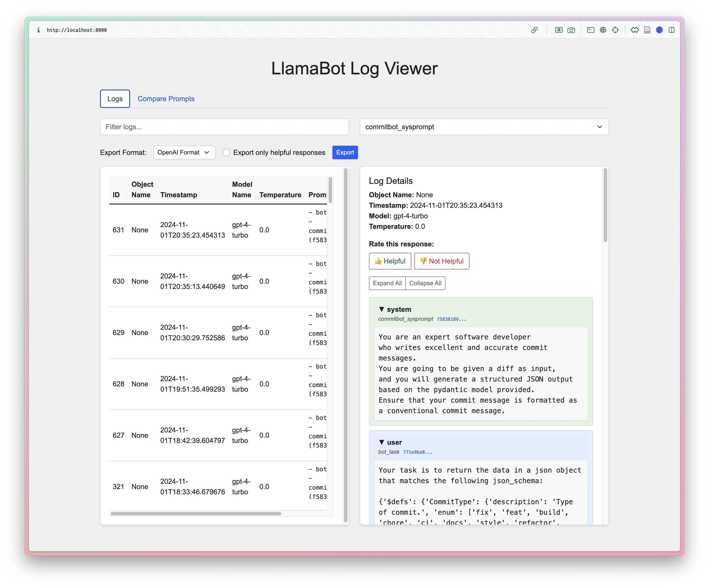Toggle Export only helpful responses checkbox
Image resolution: width=709 pixels, height=588 pixels.
[226, 153]
